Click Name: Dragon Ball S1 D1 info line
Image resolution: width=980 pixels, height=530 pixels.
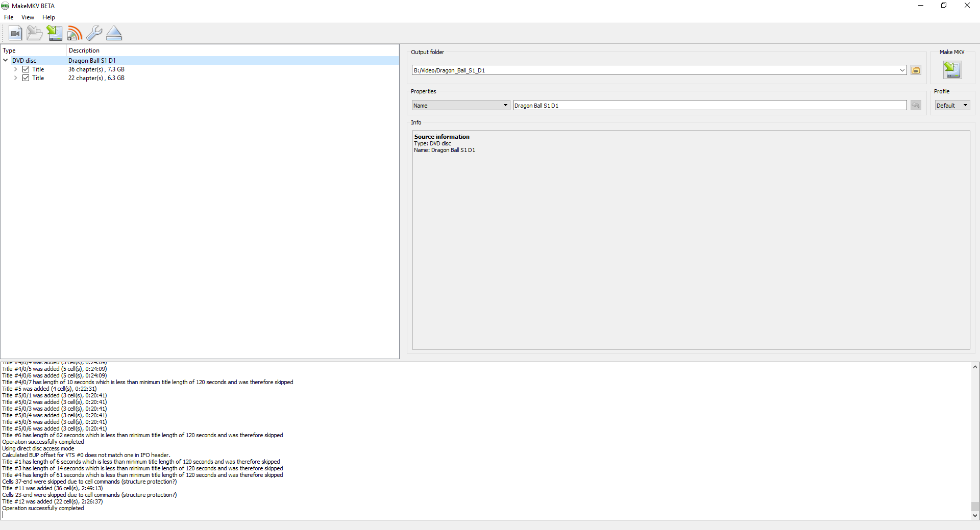pos(445,150)
